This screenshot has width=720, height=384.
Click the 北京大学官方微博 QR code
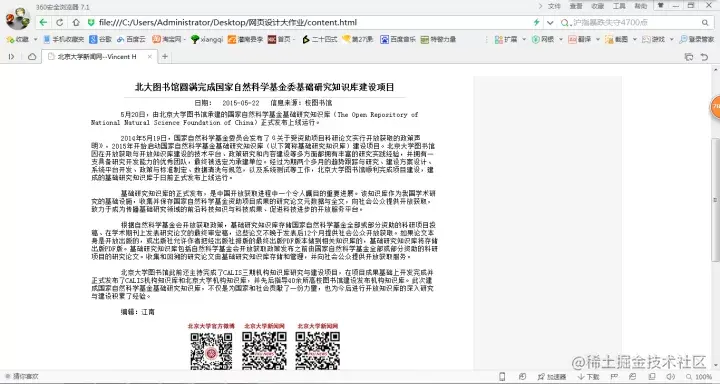211,351
